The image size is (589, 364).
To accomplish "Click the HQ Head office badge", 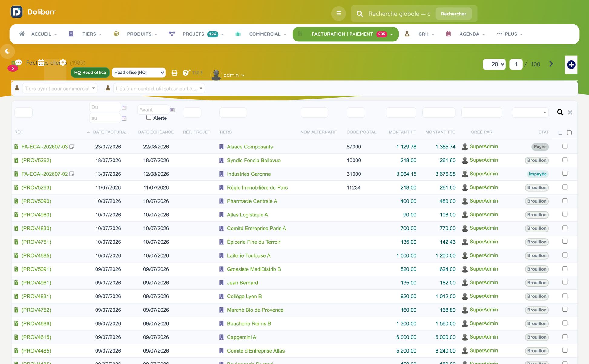I will click(x=90, y=73).
